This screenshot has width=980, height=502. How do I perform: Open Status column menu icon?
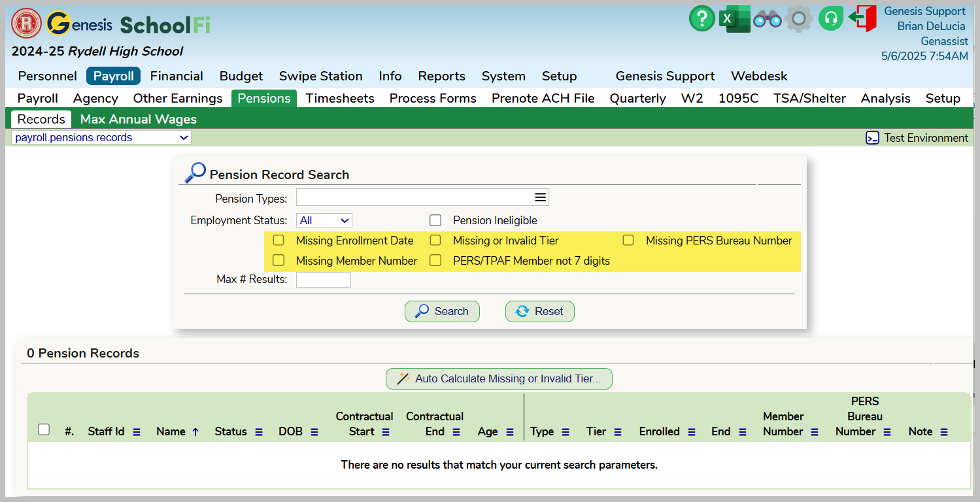[258, 432]
